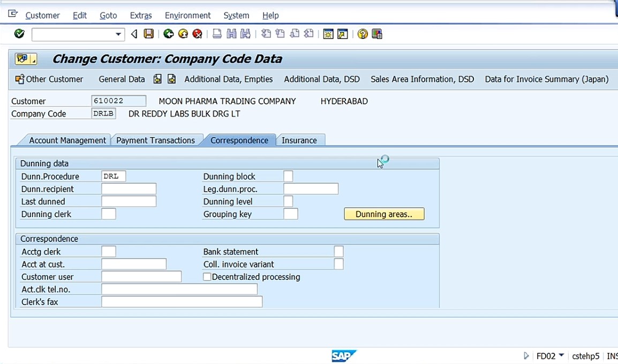Click the Find binoculars icon
The image size is (618, 364).
(x=231, y=34)
